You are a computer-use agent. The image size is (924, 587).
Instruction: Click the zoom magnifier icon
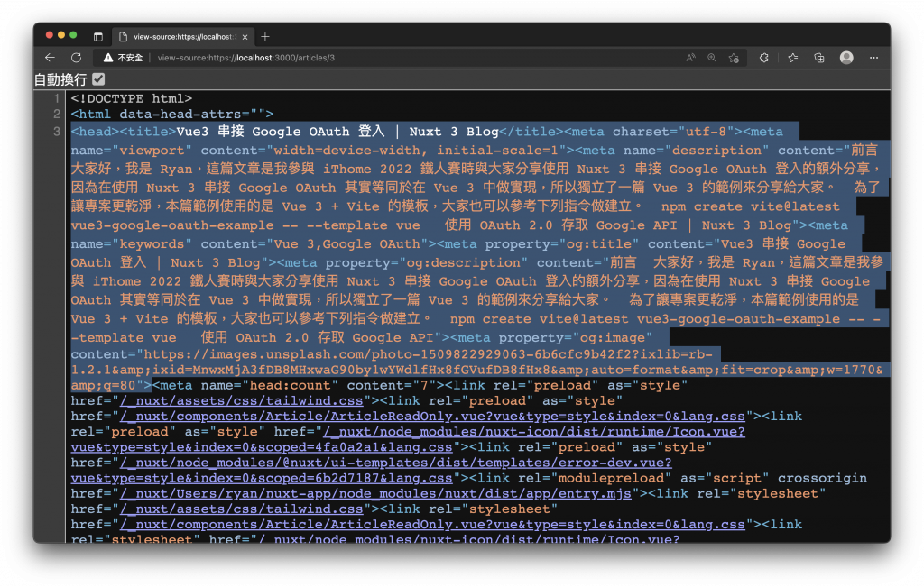pyautogui.click(x=712, y=58)
